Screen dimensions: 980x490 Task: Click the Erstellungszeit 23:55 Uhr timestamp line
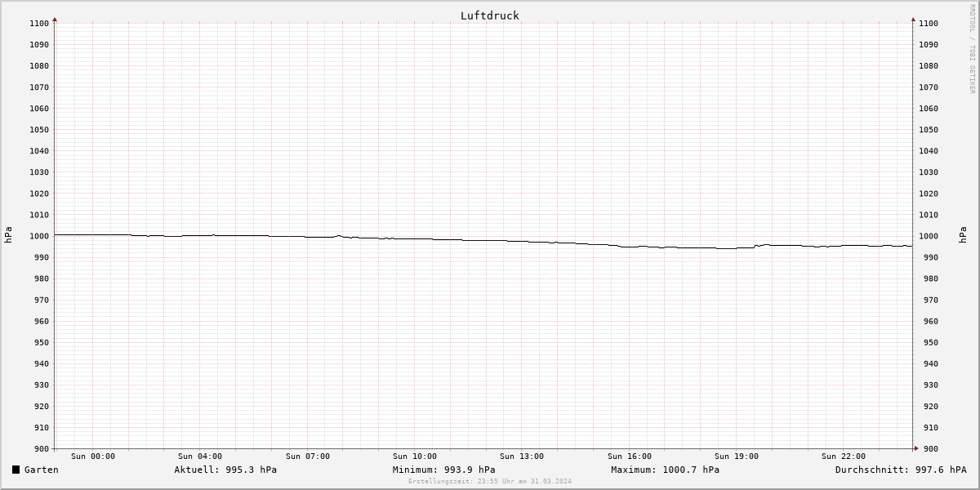490,481
